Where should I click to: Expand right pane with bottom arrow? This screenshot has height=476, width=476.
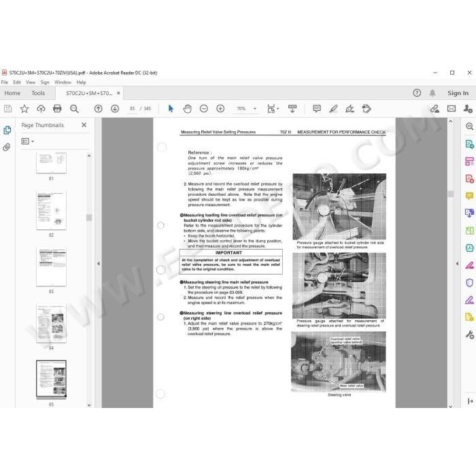[x=471, y=401]
